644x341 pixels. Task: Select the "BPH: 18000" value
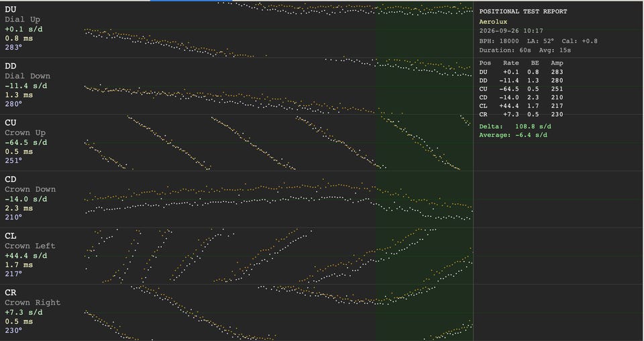click(x=499, y=41)
